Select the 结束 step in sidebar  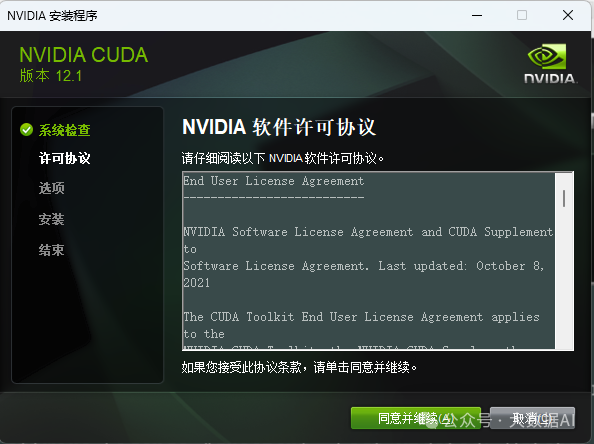[x=52, y=250]
